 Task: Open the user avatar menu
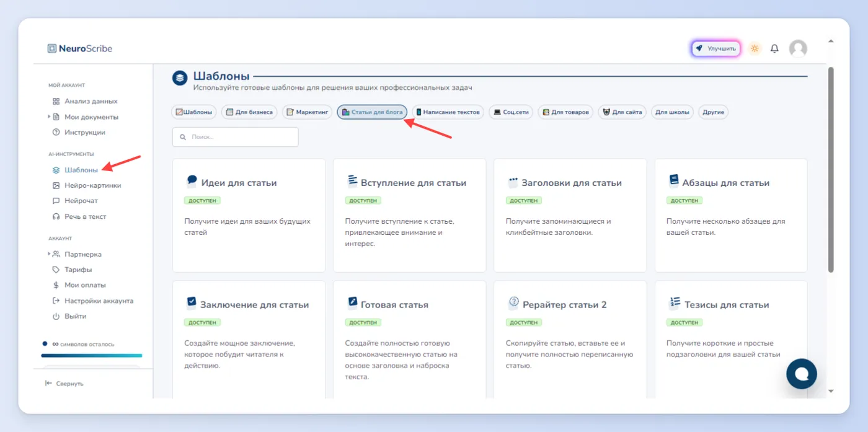tap(798, 48)
